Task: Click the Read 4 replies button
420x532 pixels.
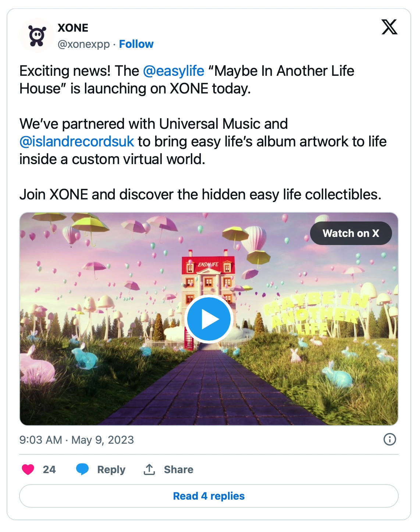Action: [209, 496]
